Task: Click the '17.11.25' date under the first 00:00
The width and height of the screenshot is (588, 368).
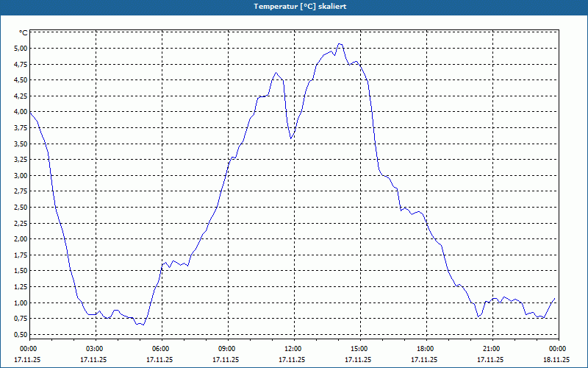Action: pyautogui.click(x=27, y=360)
